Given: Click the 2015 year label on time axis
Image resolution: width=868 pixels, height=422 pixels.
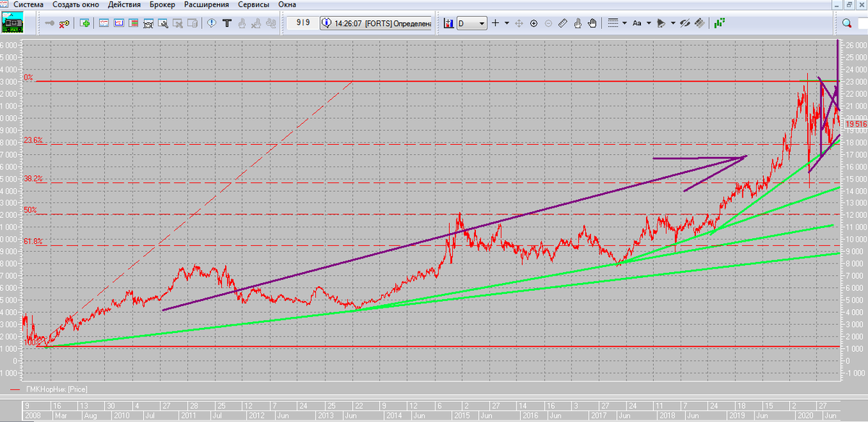Looking at the screenshot, I should [x=463, y=417].
